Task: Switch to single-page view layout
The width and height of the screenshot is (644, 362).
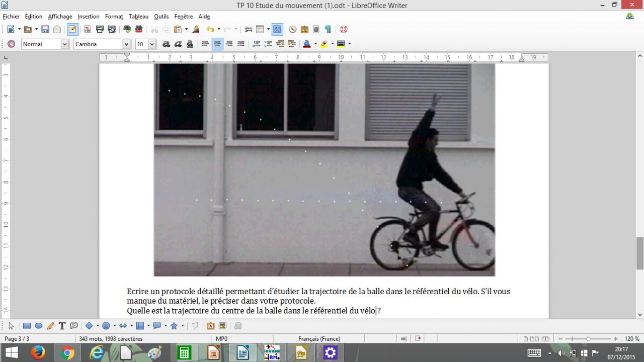Action: 526,339
